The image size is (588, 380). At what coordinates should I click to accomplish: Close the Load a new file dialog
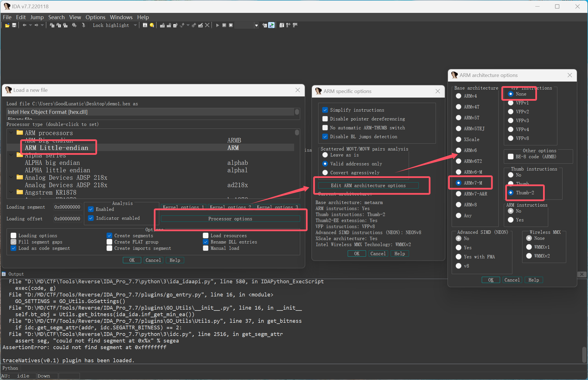298,90
